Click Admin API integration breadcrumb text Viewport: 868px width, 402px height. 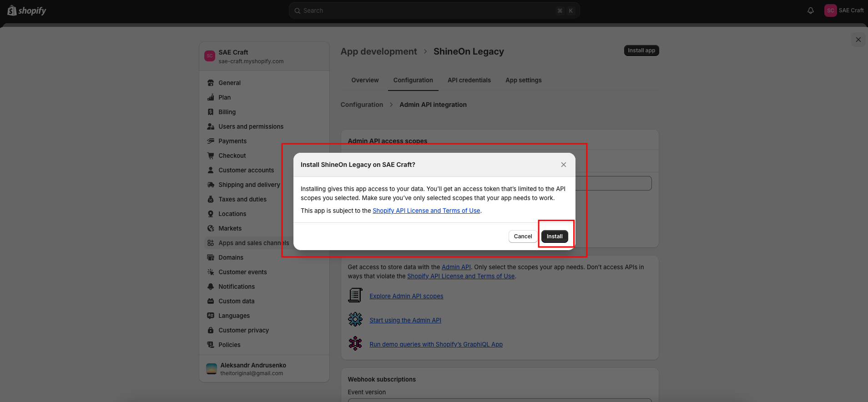point(433,105)
